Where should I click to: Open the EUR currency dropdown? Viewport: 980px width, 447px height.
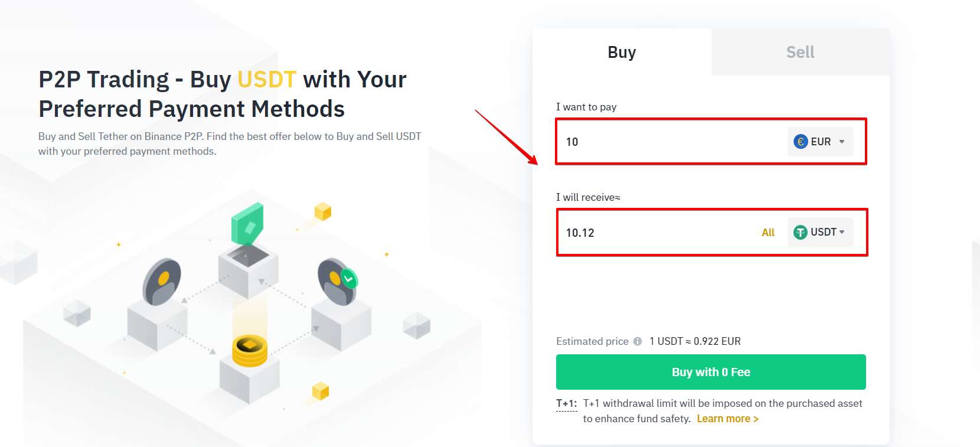(x=820, y=142)
